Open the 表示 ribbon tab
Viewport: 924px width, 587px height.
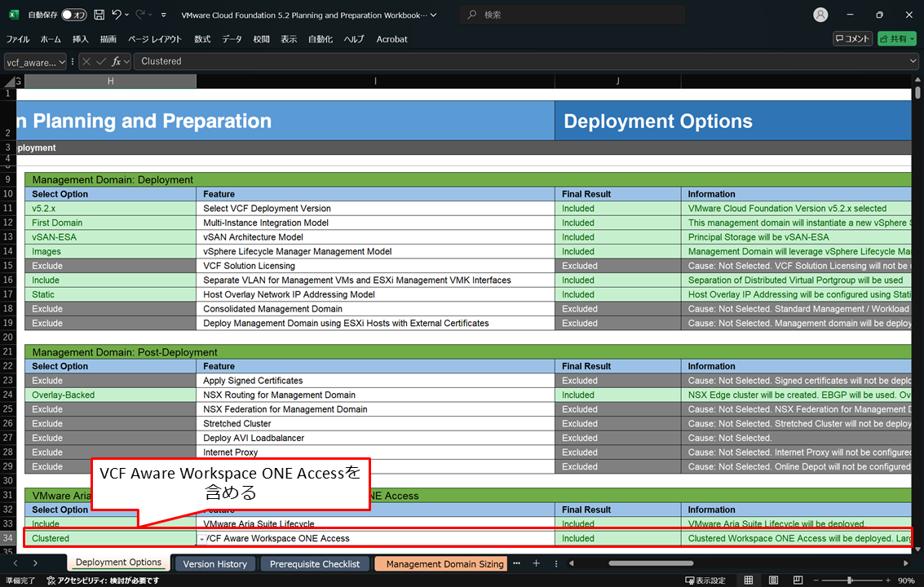click(x=289, y=39)
